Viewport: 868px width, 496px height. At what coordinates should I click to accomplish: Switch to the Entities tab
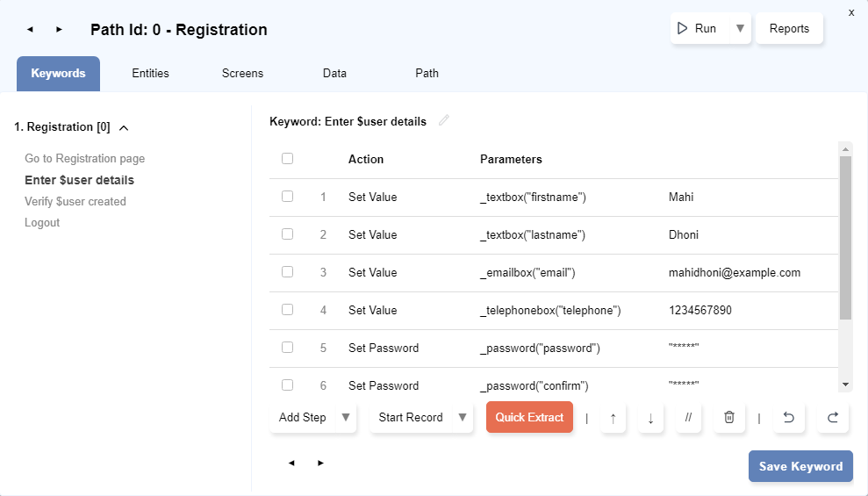pos(150,74)
